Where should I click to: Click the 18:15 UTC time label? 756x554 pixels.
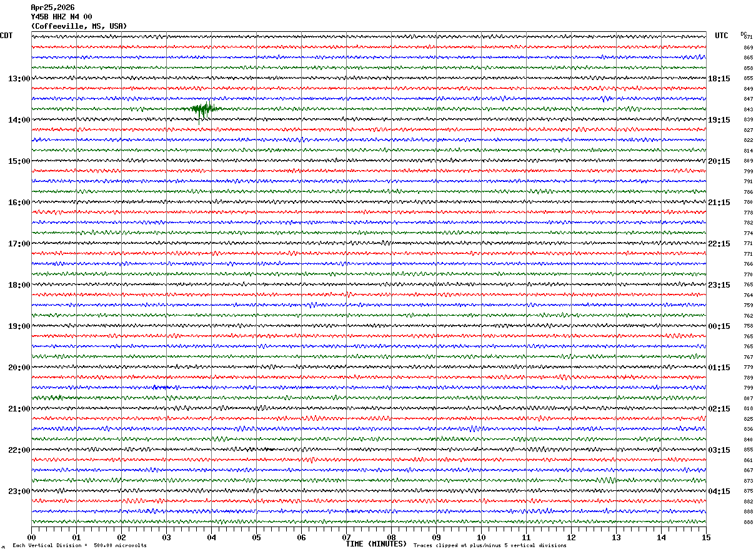719,79
